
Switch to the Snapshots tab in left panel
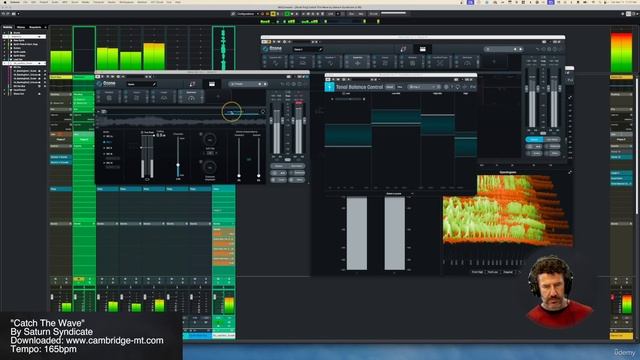coord(35,27)
